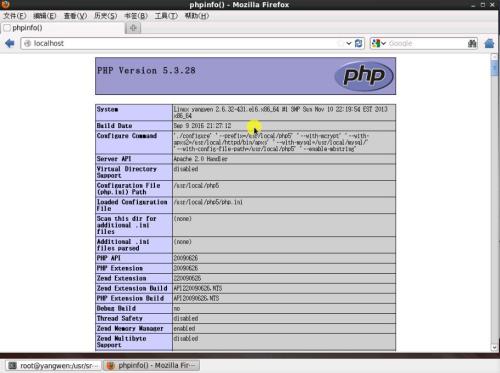Click the PHP Extension label
Image resolution: width=500 pixels, height=373 pixels.
click(119, 268)
